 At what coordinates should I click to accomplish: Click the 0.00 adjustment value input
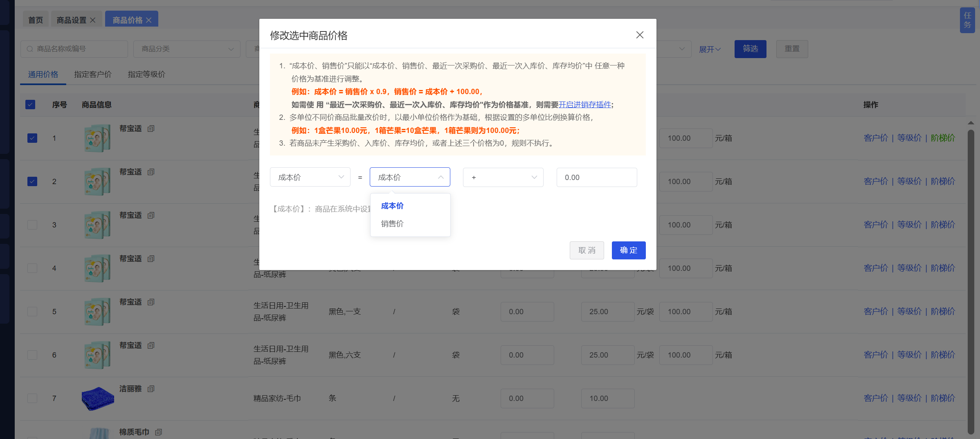pyautogui.click(x=596, y=177)
